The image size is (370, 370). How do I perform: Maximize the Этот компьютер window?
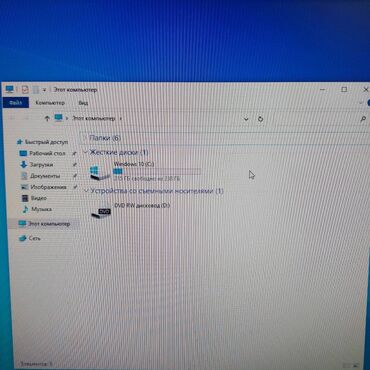click(x=344, y=89)
